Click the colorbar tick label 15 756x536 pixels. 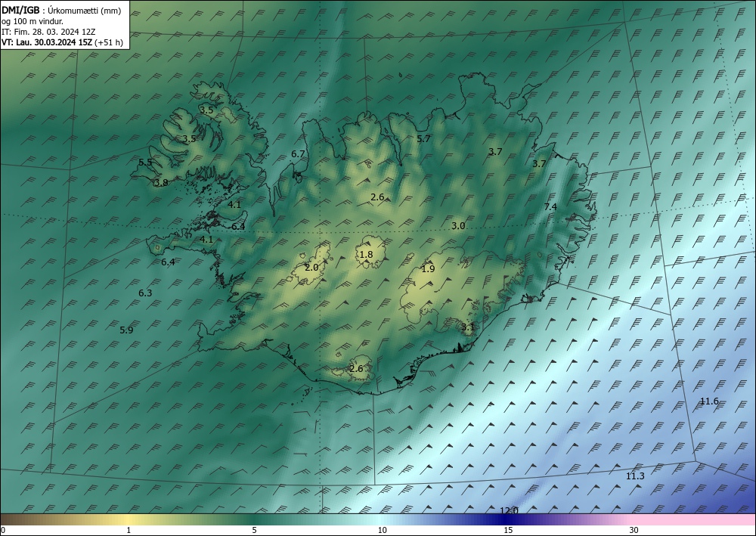[x=508, y=530]
